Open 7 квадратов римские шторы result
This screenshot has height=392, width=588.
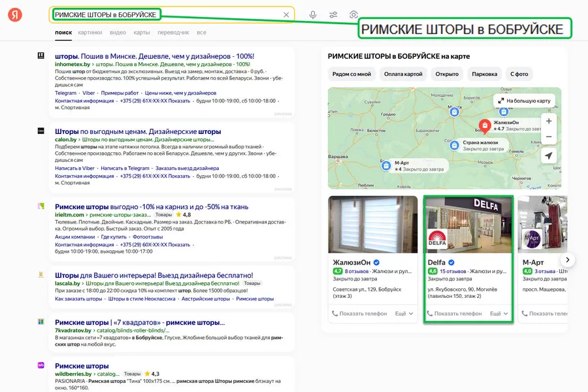(x=140, y=323)
